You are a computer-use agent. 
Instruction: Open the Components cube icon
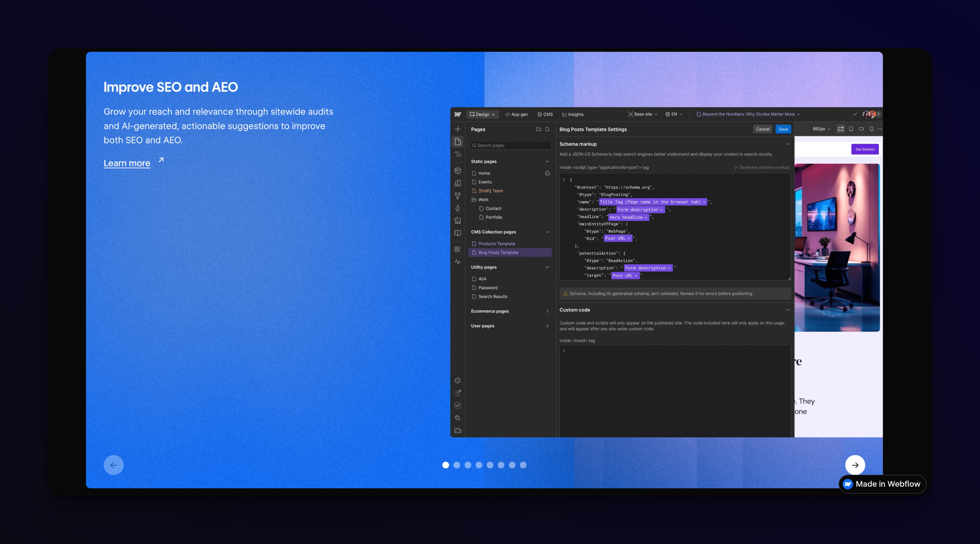tap(458, 171)
